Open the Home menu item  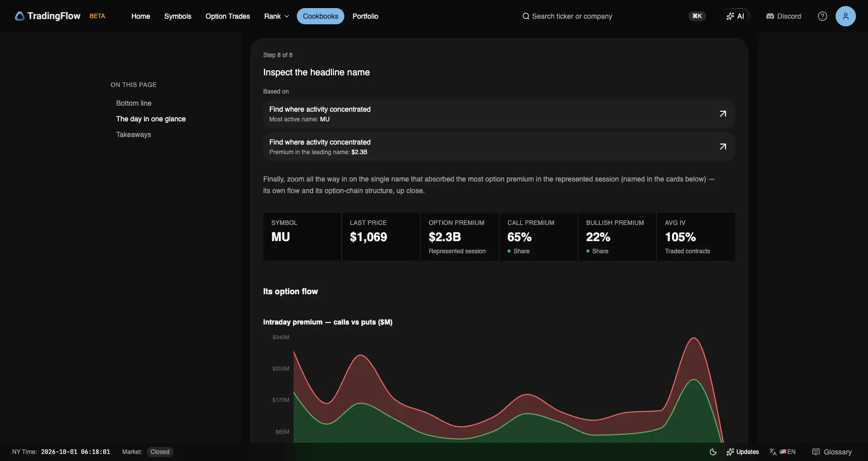pos(140,16)
